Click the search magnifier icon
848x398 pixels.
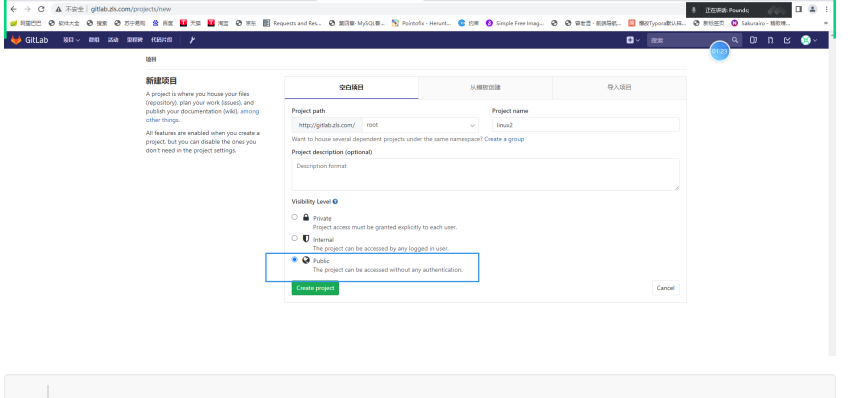734,40
